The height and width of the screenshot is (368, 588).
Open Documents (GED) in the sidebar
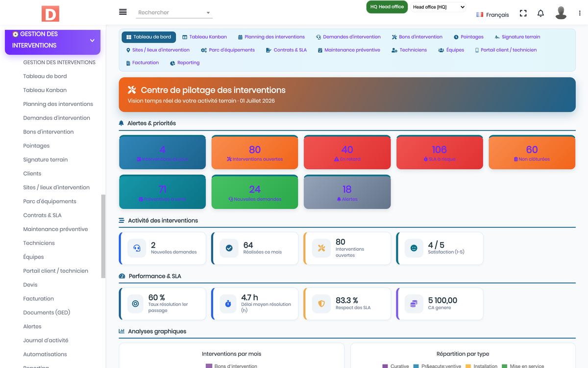coord(47,313)
